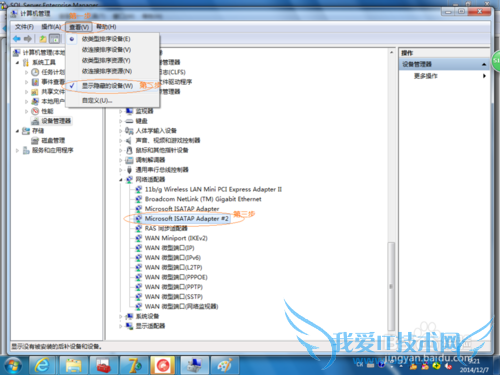This screenshot has width=500, height=375.
Task: Select WAN 微型端口(IP) device
Action: tap(170, 248)
